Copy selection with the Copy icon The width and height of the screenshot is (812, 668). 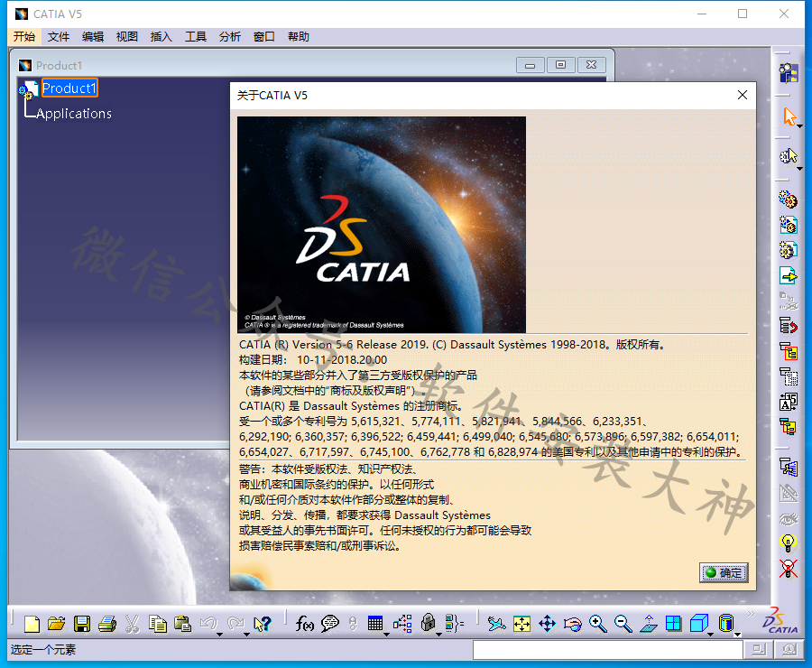[157, 624]
